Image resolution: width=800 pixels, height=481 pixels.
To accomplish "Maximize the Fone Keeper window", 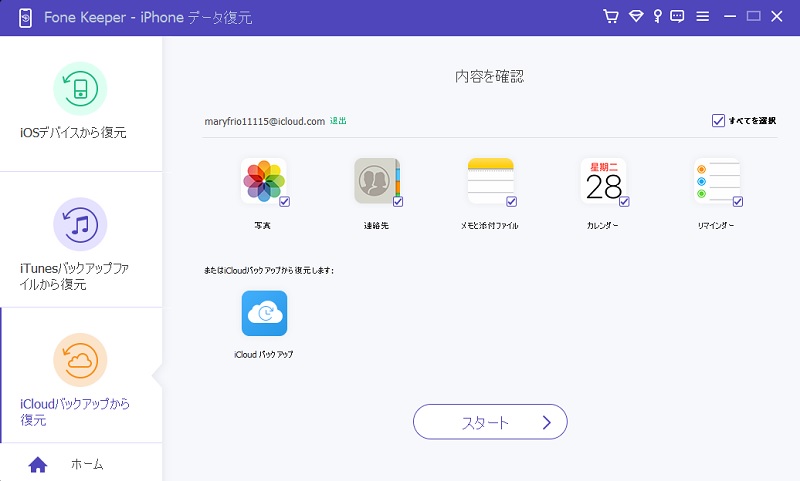I will pyautogui.click(x=753, y=16).
